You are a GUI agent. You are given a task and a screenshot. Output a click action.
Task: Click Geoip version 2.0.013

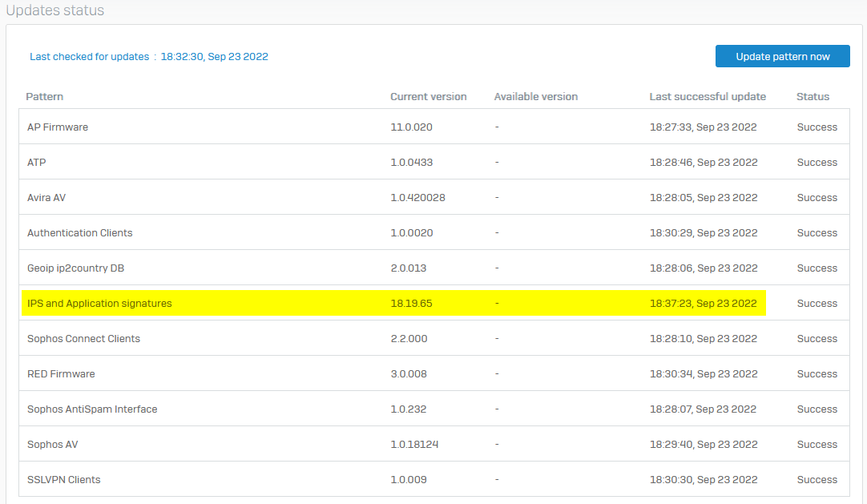point(408,268)
